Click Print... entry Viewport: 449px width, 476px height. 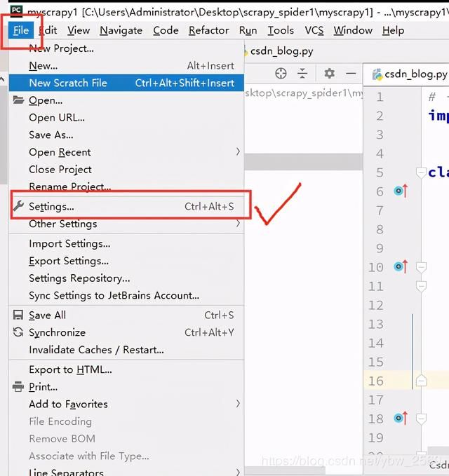pyautogui.click(x=126, y=387)
